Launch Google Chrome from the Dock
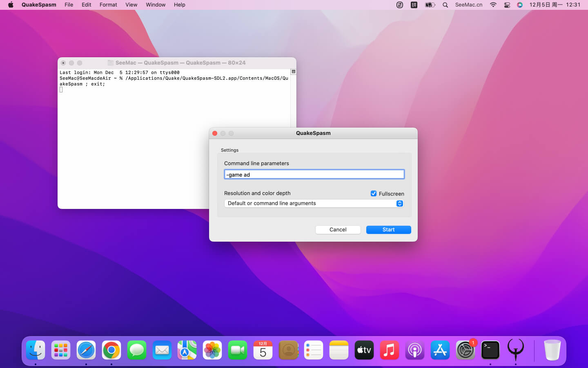 click(x=111, y=350)
